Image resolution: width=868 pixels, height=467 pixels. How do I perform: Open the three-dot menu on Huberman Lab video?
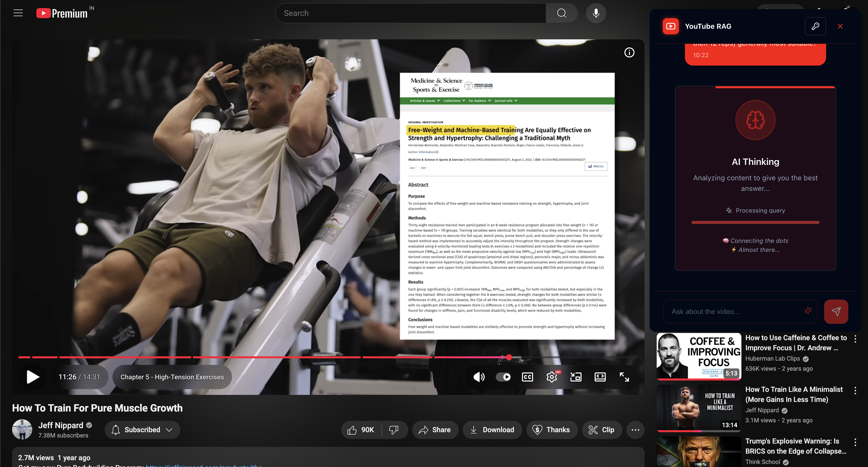click(855, 339)
